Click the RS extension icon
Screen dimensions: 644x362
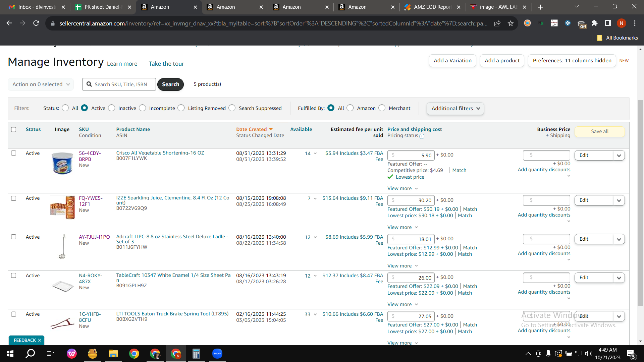click(541, 23)
